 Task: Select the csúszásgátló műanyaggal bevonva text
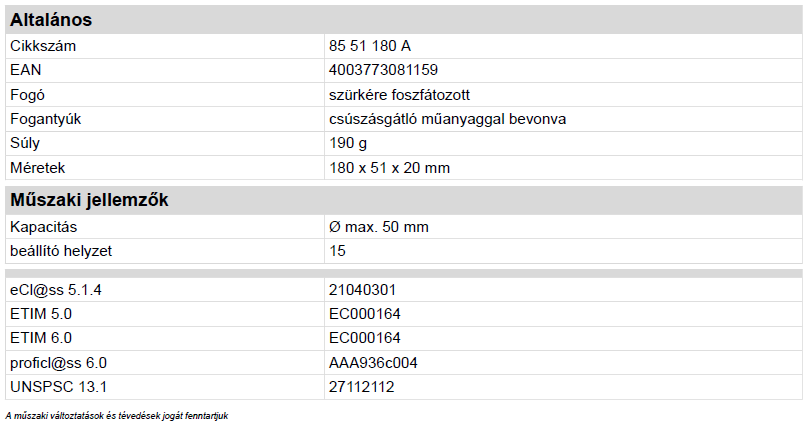448,119
